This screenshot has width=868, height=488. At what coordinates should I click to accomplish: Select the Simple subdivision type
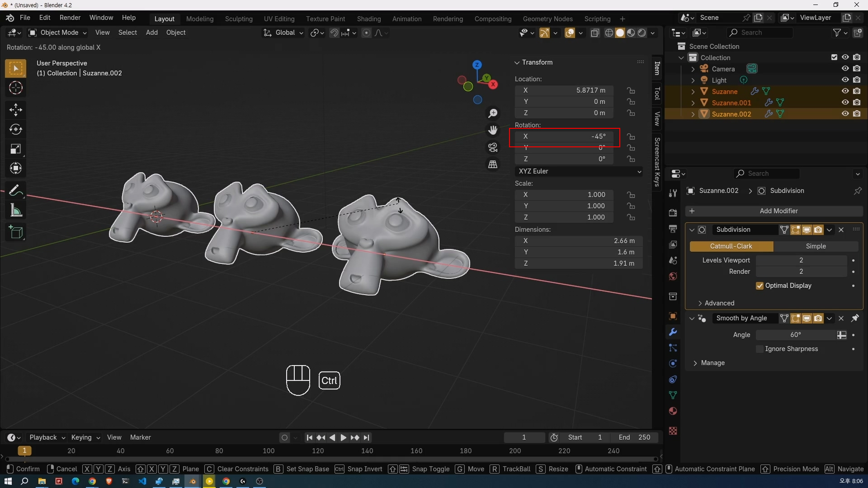(x=816, y=246)
